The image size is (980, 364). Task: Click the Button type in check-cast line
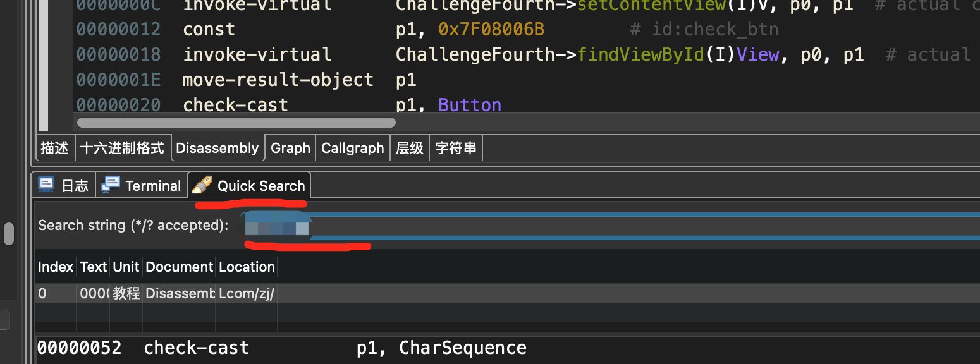(470, 105)
